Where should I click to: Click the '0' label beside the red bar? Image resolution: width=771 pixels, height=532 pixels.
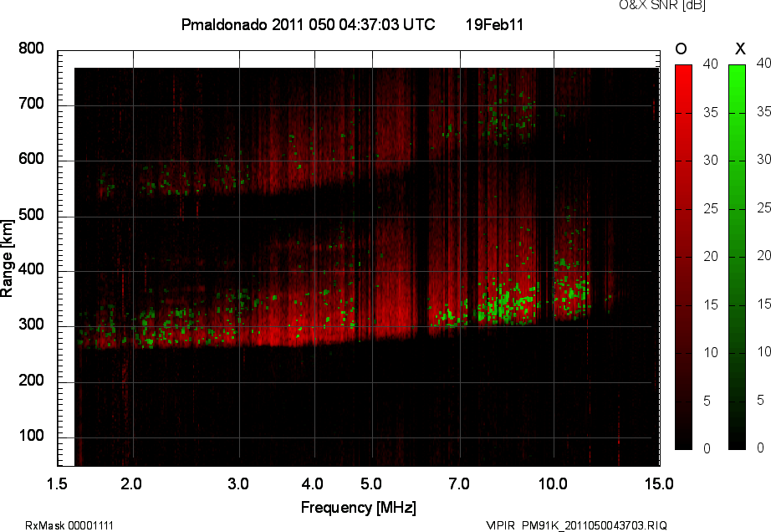click(x=707, y=448)
